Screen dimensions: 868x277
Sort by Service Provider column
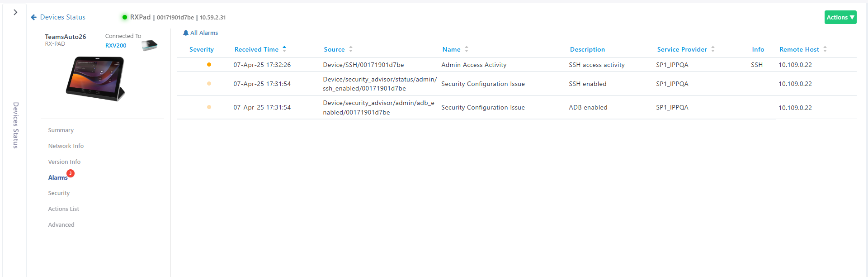coord(682,49)
